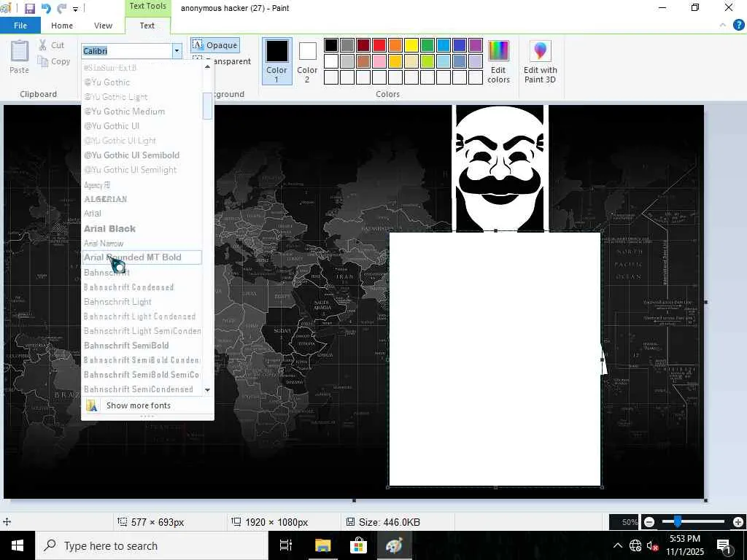
Task: Collapse the font family dropdown arrow
Action: click(177, 50)
